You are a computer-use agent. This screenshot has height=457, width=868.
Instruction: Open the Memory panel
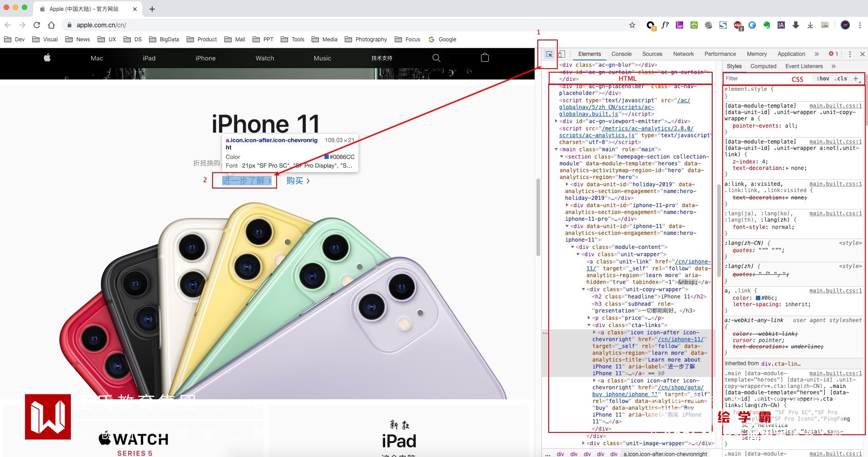pyautogui.click(x=757, y=54)
